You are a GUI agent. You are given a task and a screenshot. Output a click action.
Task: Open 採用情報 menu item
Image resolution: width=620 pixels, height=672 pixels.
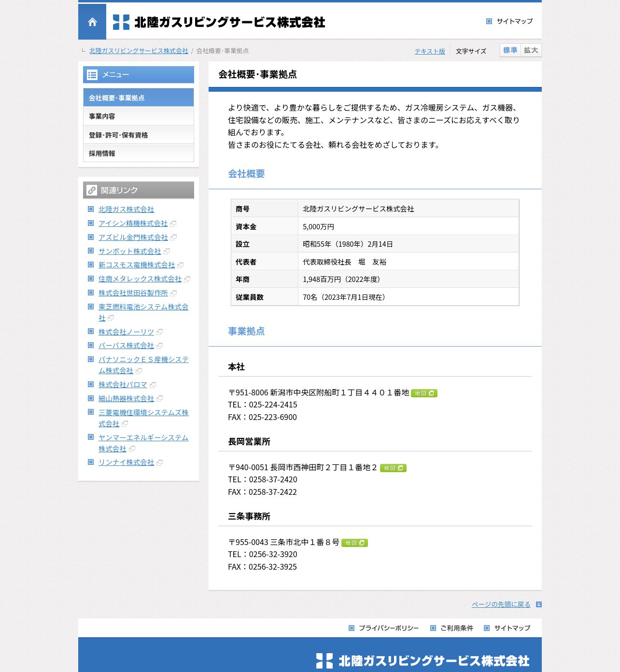click(139, 154)
